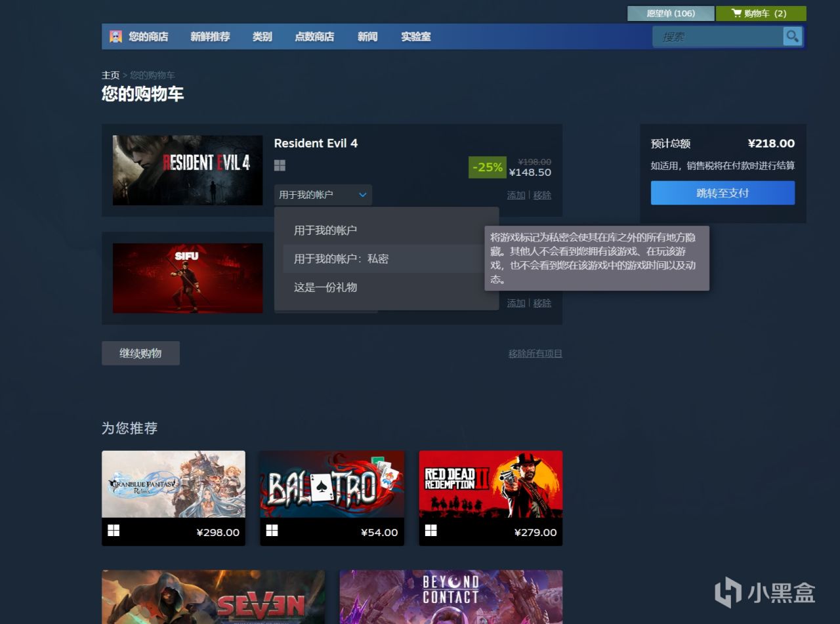Viewport: 840px width, 624px height.
Task: Open Resident Evil 4 cover thumbnail
Action: point(188,170)
